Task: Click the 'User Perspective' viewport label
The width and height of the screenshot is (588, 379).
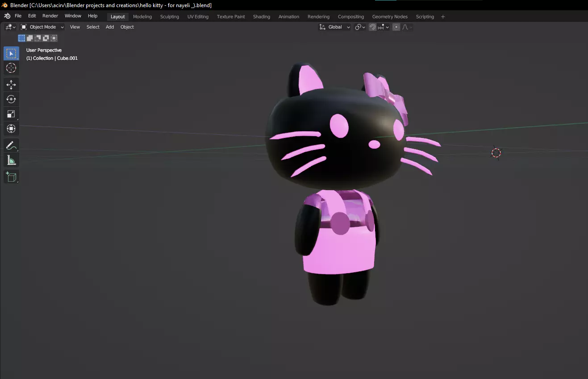Action: click(x=44, y=50)
